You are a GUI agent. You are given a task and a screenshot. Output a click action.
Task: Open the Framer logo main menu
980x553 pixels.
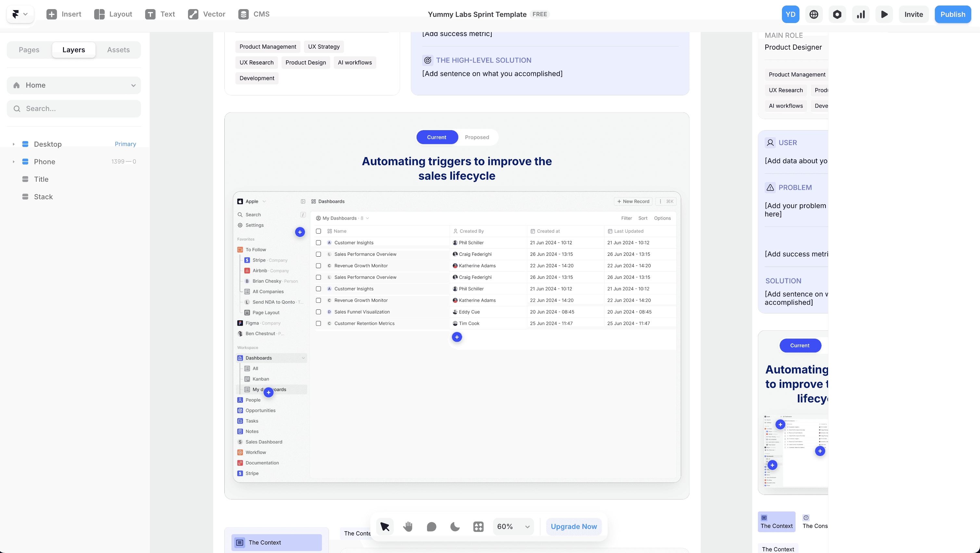(20, 14)
